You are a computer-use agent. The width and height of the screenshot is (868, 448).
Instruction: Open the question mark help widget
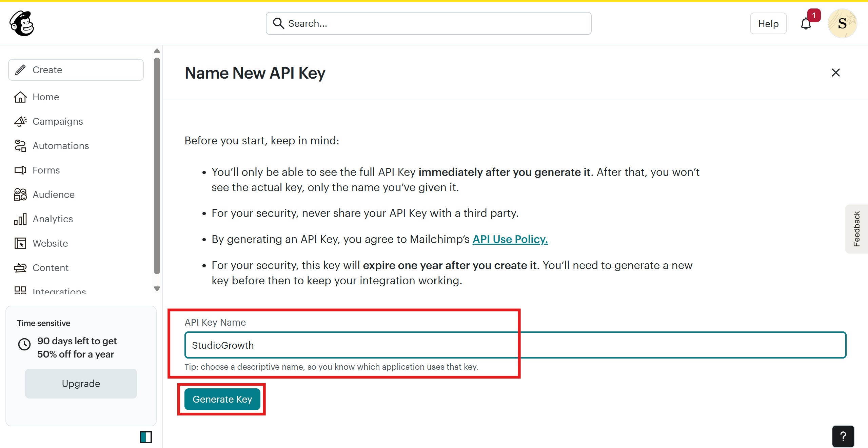coord(843,436)
